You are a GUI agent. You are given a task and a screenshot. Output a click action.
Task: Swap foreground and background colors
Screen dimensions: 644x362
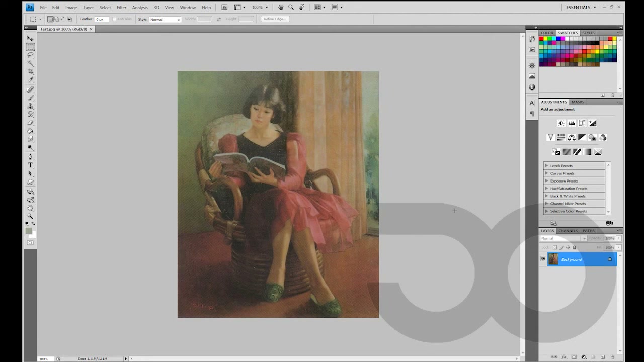point(33,223)
